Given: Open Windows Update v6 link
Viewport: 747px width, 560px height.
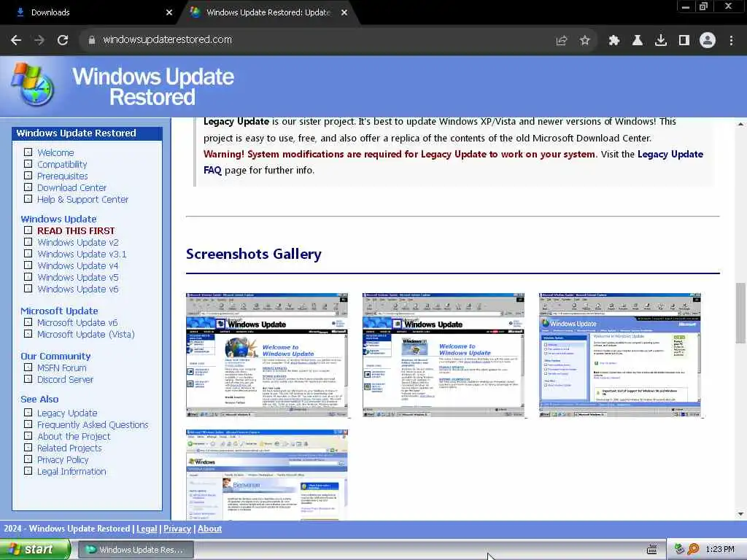Looking at the screenshot, I should (78, 289).
